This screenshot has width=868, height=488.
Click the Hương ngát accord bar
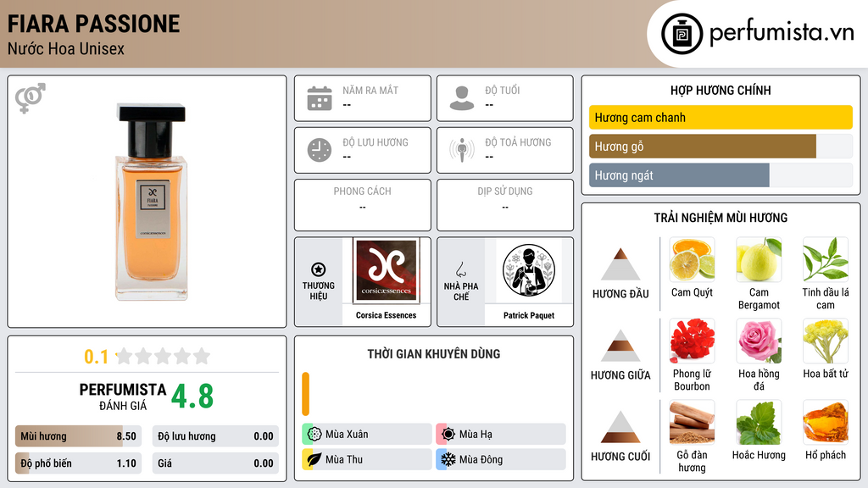point(721,175)
